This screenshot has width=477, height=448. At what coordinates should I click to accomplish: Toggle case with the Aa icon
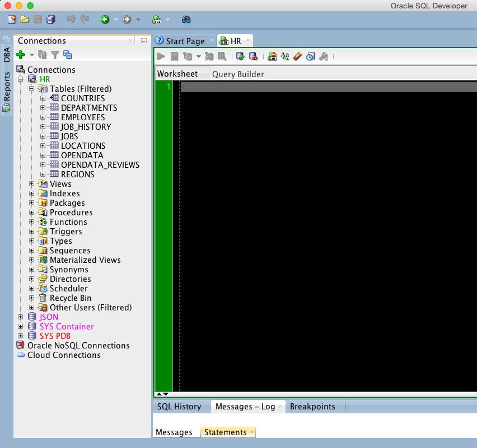pos(285,56)
